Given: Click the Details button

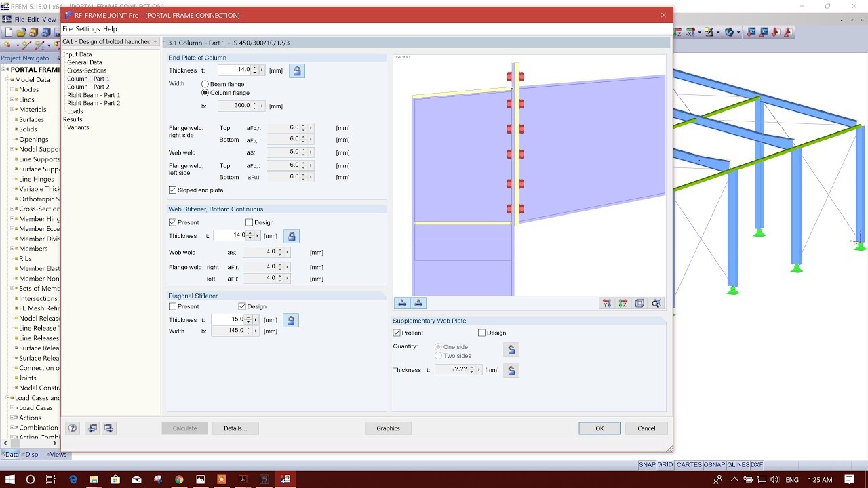Looking at the screenshot, I should pyautogui.click(x=235, y=428).
